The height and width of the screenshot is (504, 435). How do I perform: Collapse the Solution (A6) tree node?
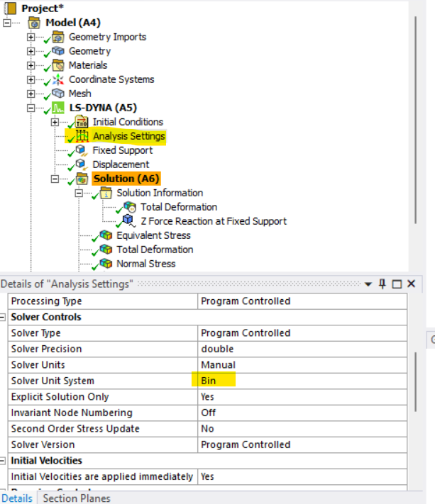[x=55, y=179]
